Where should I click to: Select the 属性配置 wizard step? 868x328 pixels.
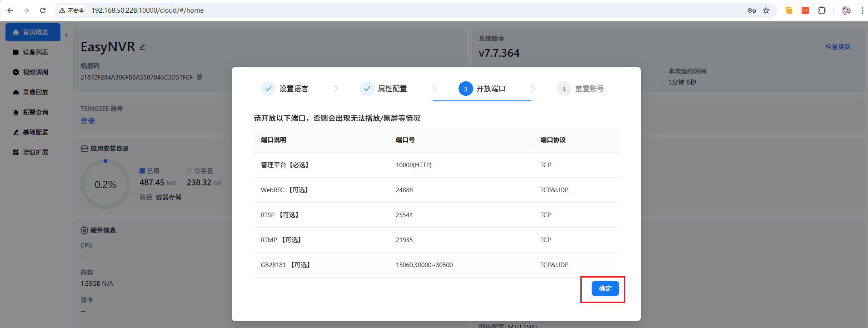click(384, 89)
